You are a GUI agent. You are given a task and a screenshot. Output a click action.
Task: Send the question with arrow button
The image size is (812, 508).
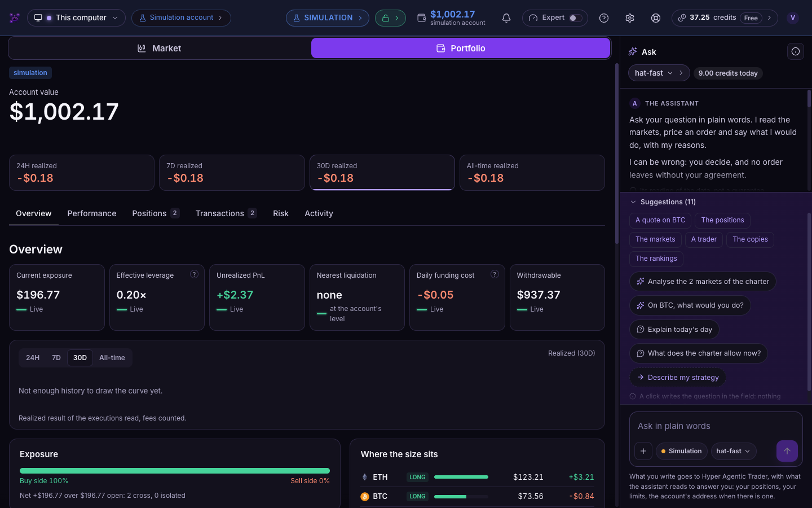pos(787,451)
